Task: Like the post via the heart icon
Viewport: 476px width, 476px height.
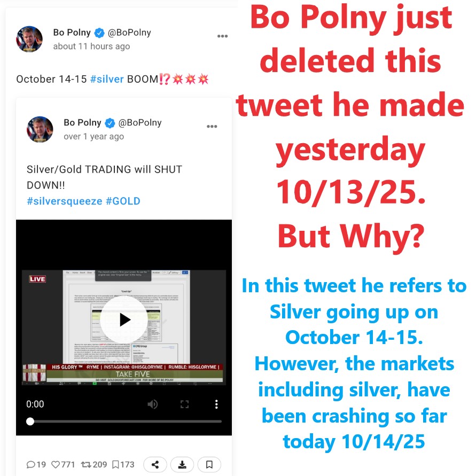Action: click(x=56, y=464)
